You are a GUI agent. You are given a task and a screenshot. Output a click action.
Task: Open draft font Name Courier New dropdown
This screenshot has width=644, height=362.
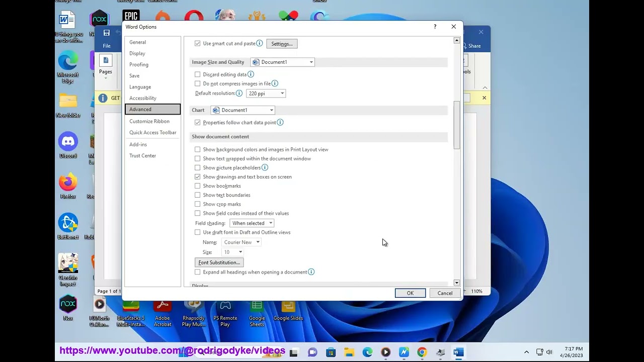coord(241,242)
